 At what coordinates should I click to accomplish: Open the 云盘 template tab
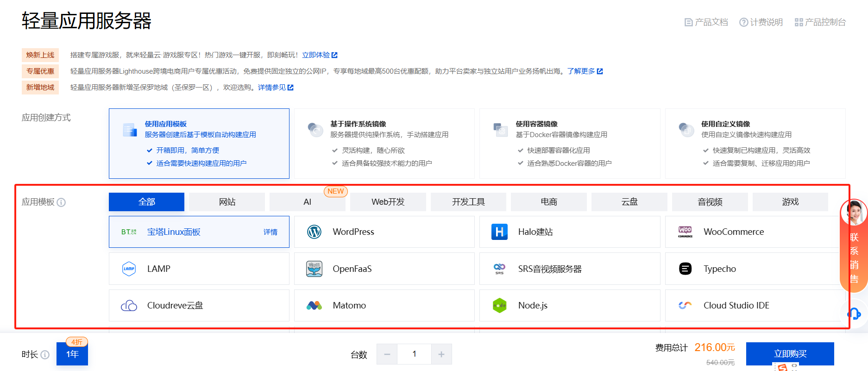click(629, 202)
